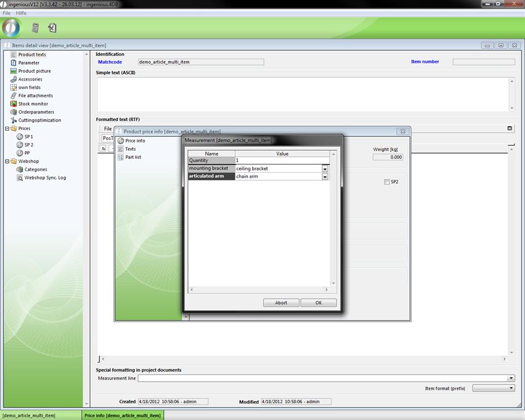Image resolution: width=525 pixels, height=420 pixels.
Task: Switch to the demo_article_multi_item bottom tab
Action: (29, 415)
